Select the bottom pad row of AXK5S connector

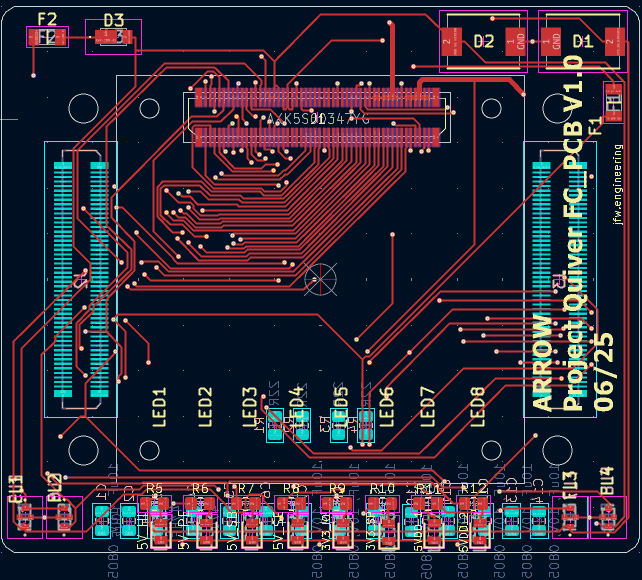317,137
